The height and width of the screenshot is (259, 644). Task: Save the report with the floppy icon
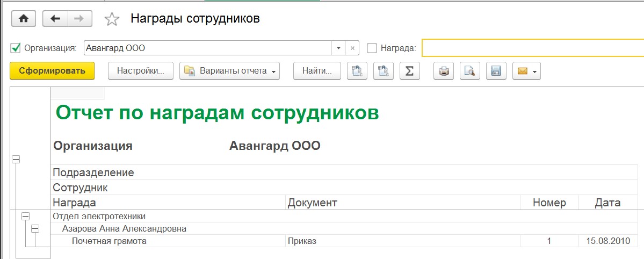pos(496,71)
